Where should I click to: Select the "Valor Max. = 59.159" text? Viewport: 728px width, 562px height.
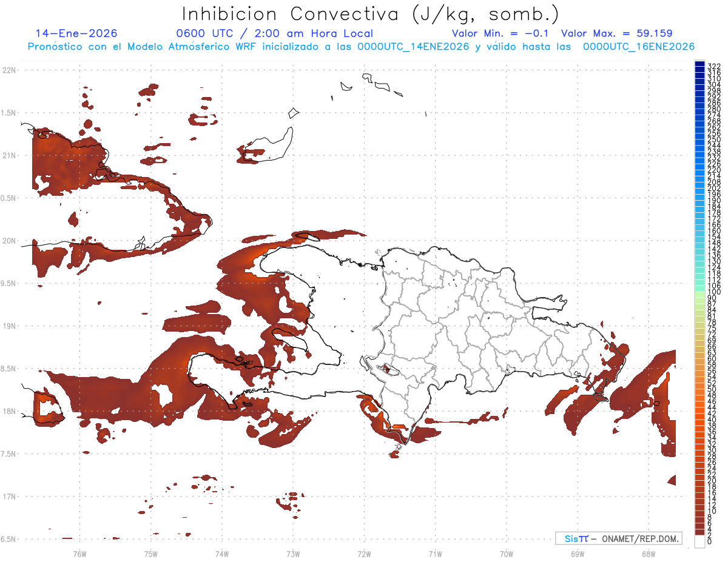point(616,33)
